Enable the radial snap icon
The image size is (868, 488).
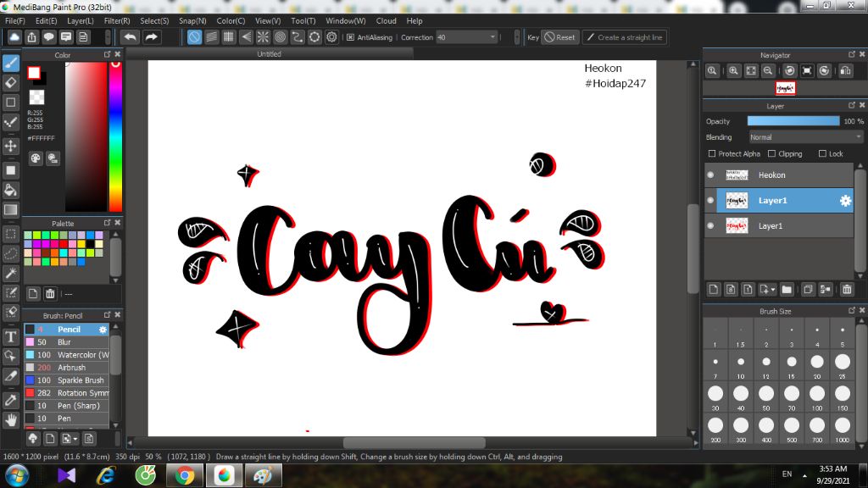pyautogui.click(x=263, y=37)
